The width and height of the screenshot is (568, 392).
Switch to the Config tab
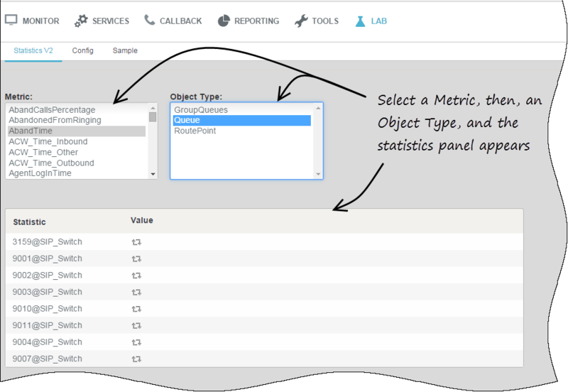pos(82,50)
